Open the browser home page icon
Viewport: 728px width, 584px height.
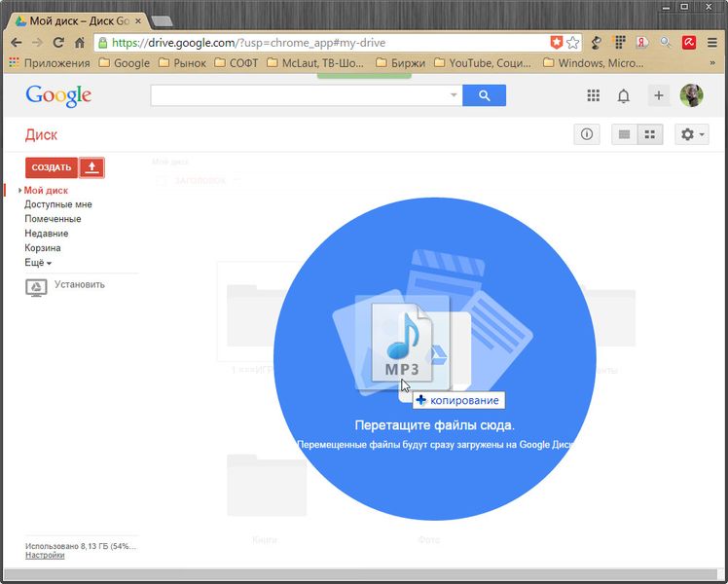click(x=80, y=43)
